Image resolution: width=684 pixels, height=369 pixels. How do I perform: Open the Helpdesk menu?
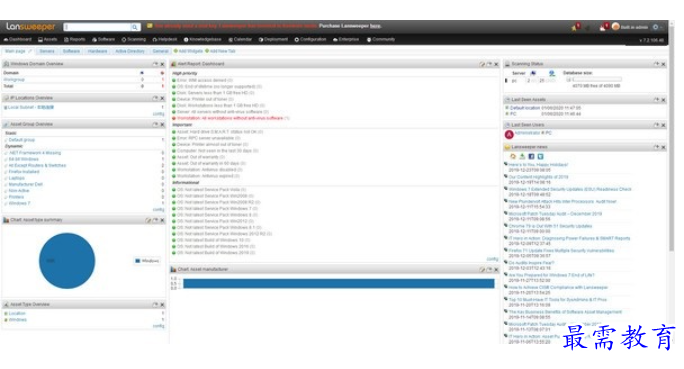tap(165, 39)
